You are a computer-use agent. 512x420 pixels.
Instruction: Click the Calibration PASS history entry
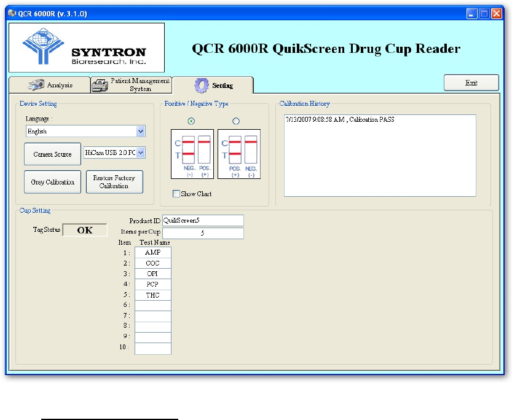(340, 119)
